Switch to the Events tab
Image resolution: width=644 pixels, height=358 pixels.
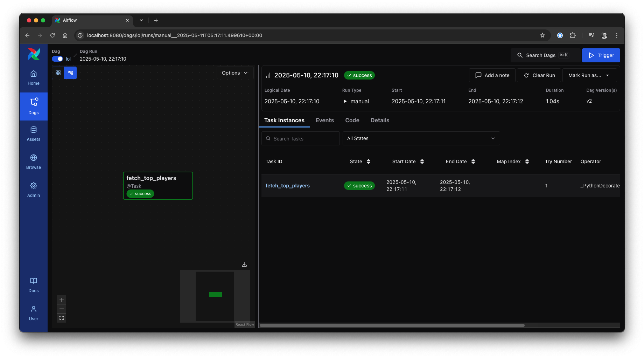pos(325,120)
